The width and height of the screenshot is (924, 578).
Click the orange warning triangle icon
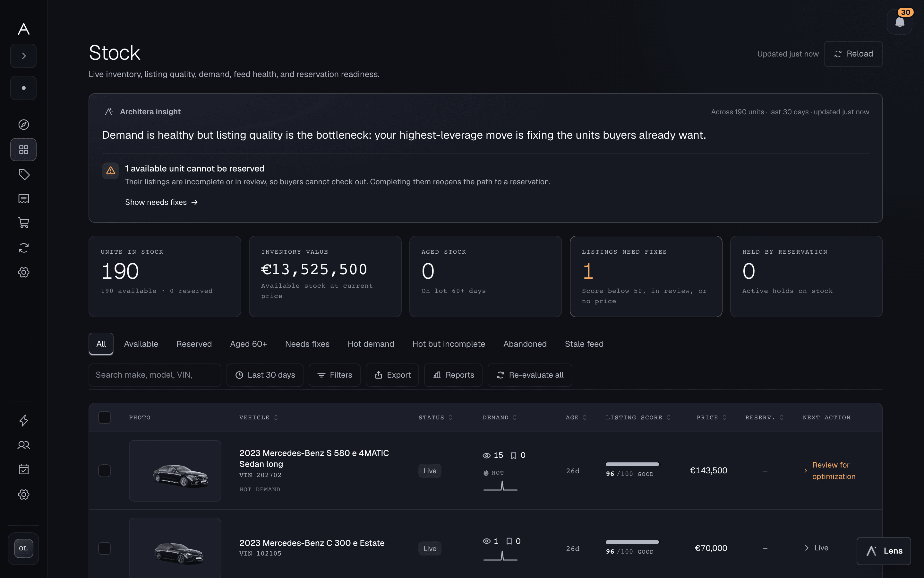[110, 171]
